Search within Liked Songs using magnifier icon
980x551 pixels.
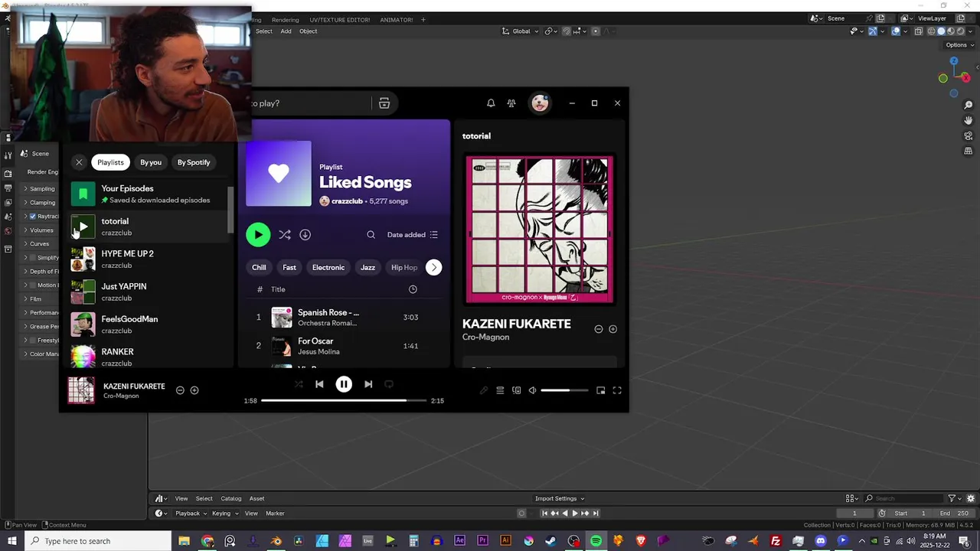point(371,235)
